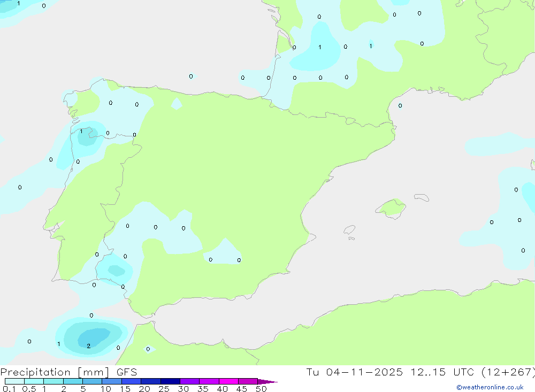Click the date "Tu 04-11-2025"
Screen dimensions: 535x392
tap(354, 372)
